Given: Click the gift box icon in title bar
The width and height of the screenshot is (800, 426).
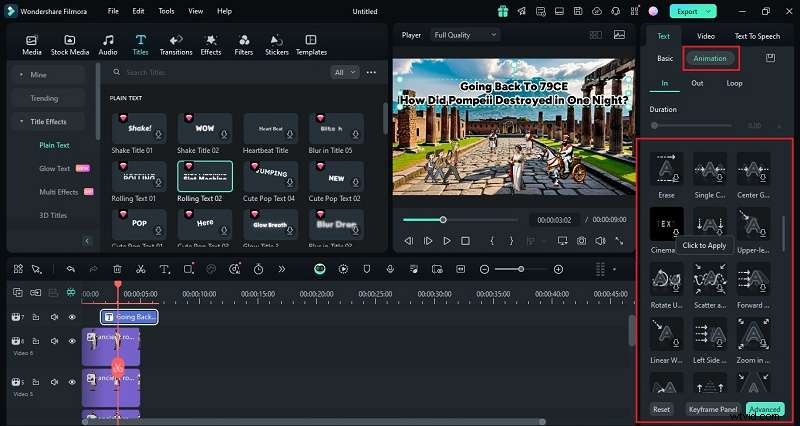Looking at the screenshot, I should [x=503, y=11].
